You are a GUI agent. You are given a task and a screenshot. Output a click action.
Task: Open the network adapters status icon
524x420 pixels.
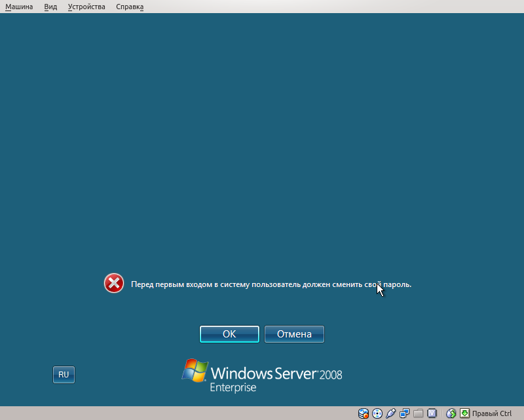tap(405, 413)
